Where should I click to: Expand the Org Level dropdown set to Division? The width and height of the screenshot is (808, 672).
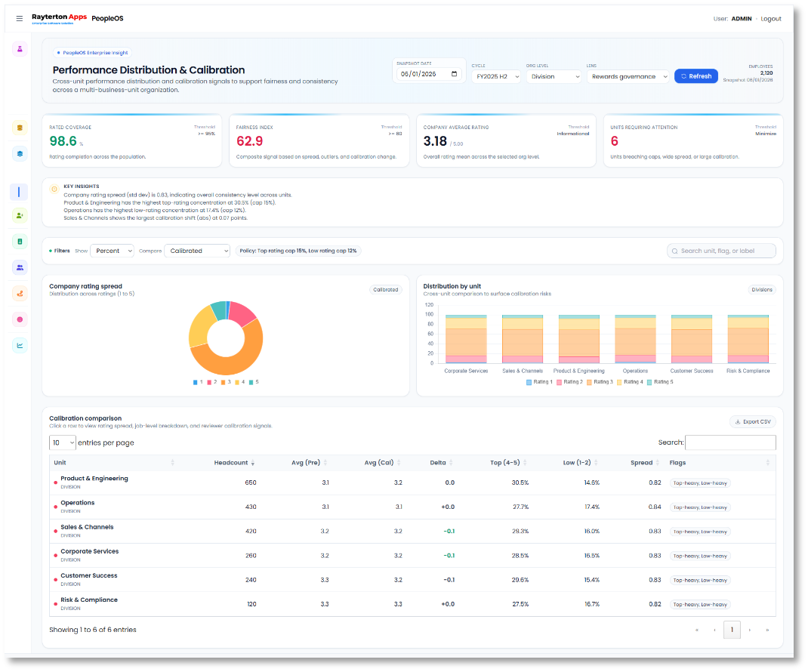click(554, 76)
